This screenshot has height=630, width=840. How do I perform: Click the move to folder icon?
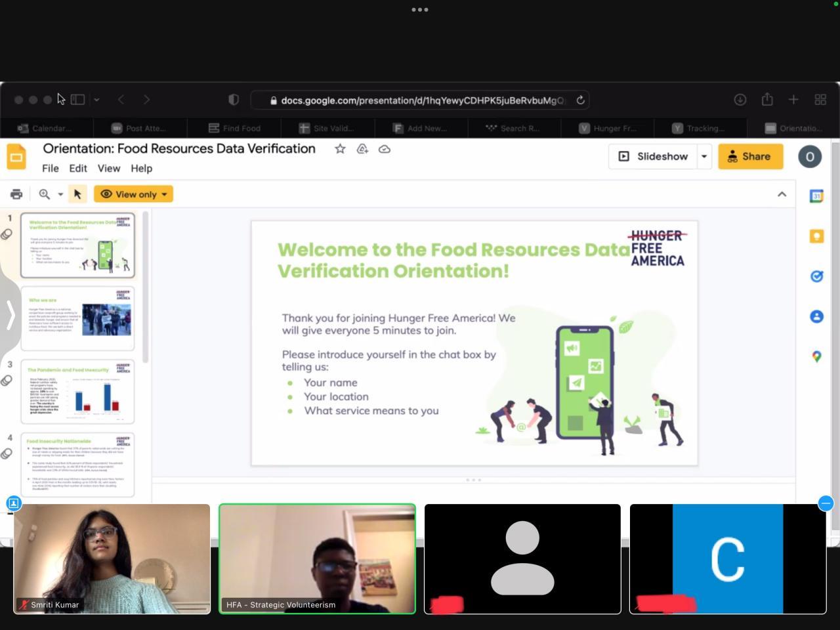coord(362,149)
